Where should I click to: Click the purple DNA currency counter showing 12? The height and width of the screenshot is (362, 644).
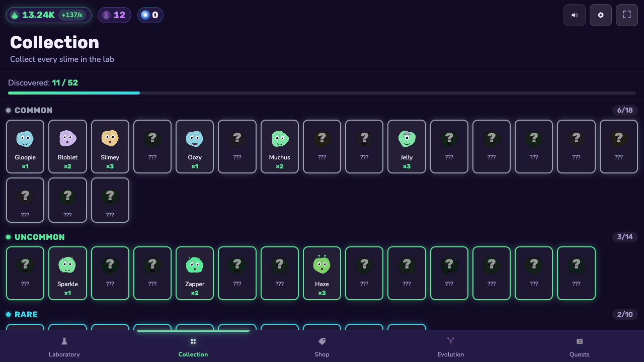114,15
